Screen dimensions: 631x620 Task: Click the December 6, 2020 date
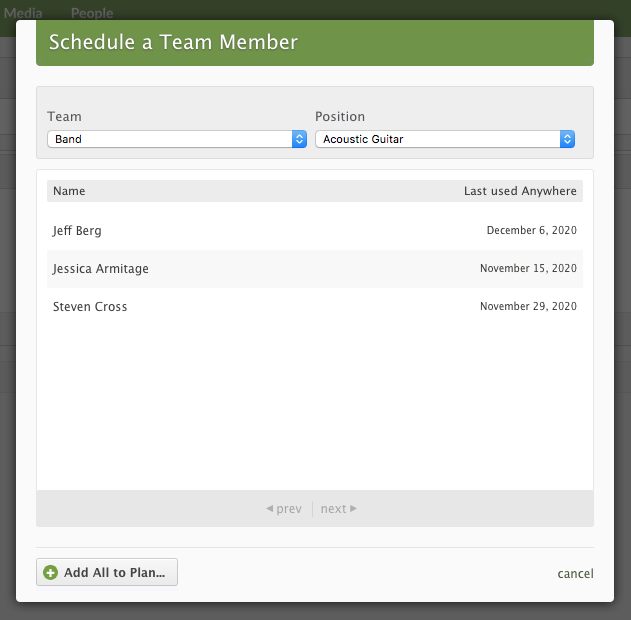531,230
